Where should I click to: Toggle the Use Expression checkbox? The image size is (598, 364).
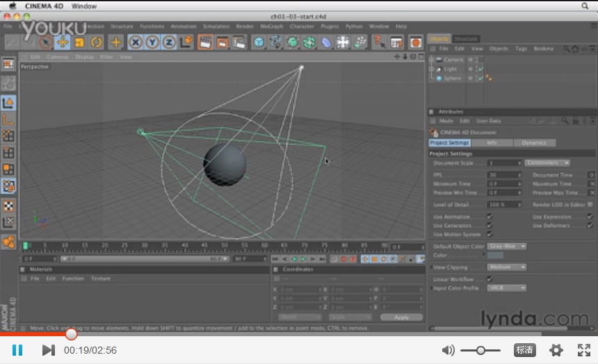(x=590, y=217)
